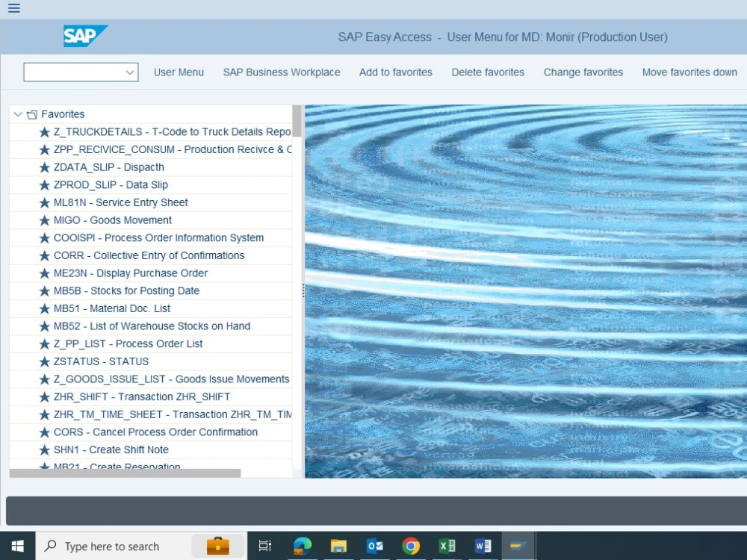
Task: Click the horizontal scrollbar below the favorites list
Action: click(123, 473)
